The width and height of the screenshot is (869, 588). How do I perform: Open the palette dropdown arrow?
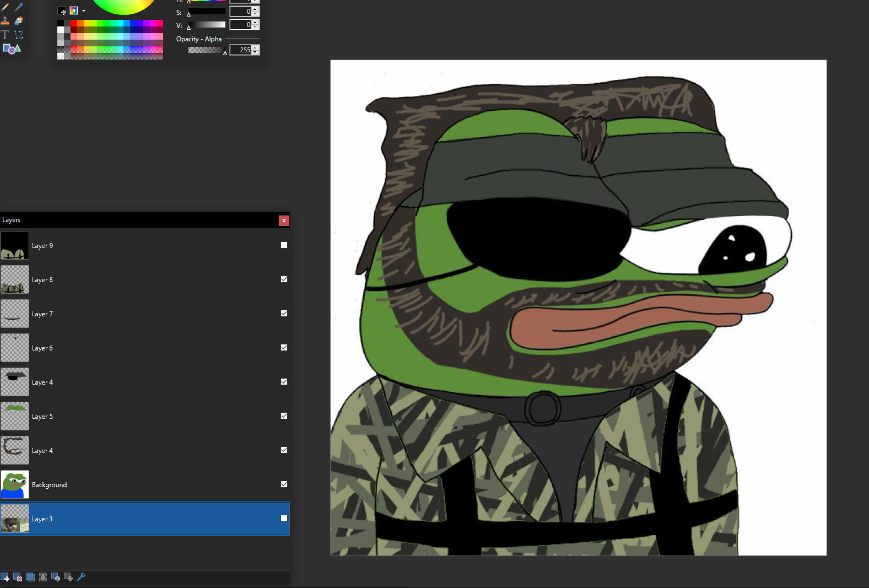point(84,11)
